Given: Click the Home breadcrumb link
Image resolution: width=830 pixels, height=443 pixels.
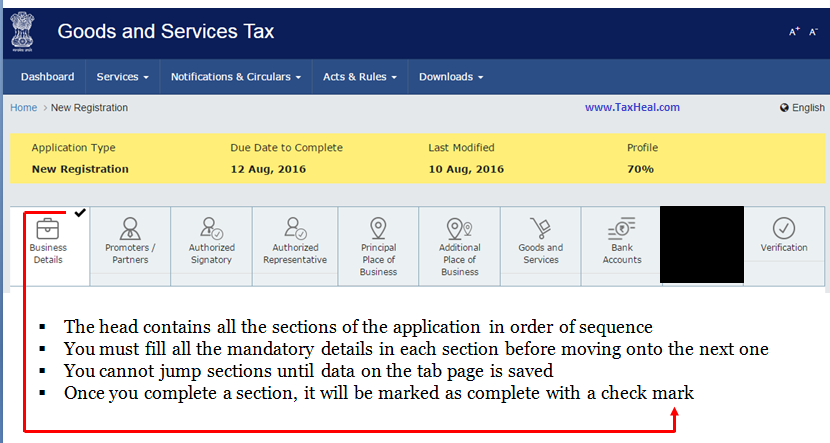Looking at the screenshot, I should [x=23, y=108].
